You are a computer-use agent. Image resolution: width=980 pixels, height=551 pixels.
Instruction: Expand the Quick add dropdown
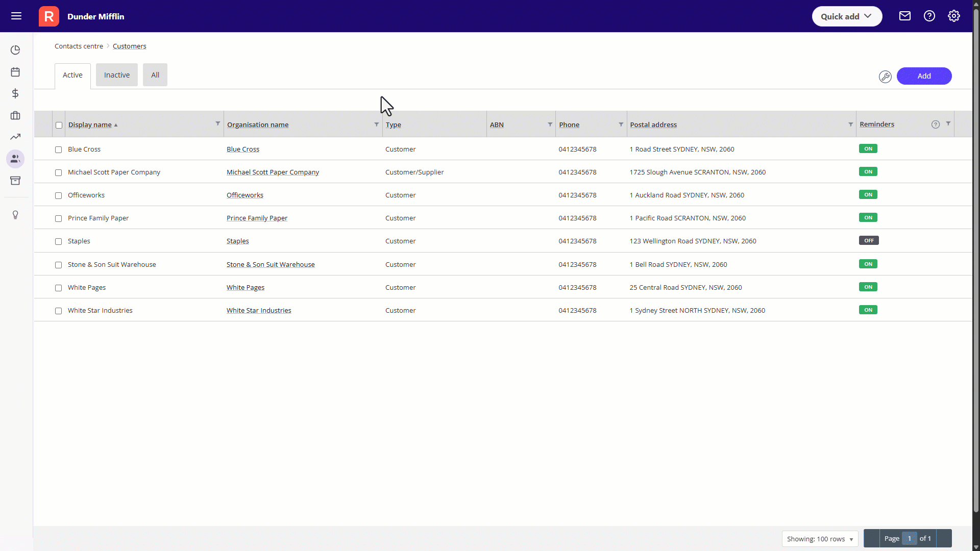[x=846, y=16]
